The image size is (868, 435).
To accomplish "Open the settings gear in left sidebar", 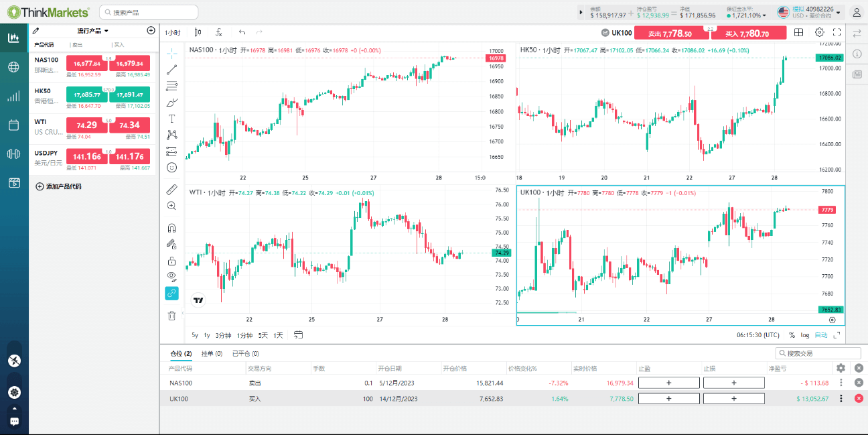I will [x=14, y=392].
